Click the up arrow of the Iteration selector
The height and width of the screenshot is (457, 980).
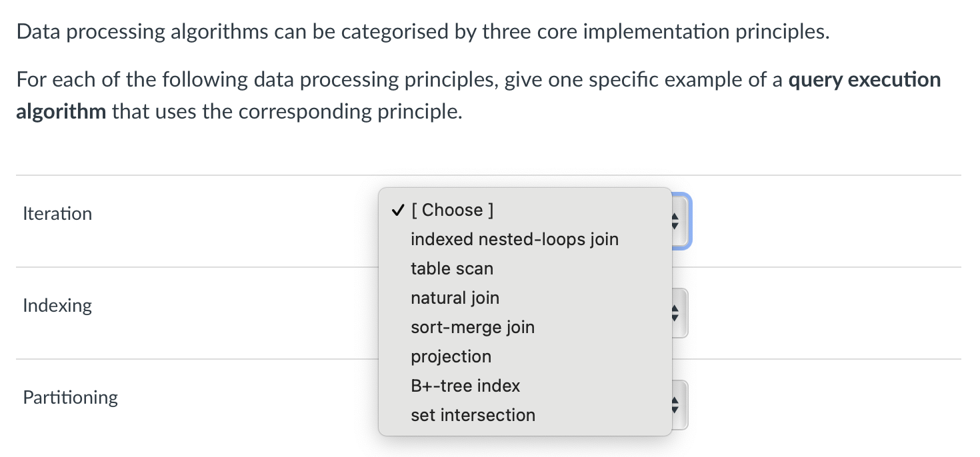pos(674,217)
